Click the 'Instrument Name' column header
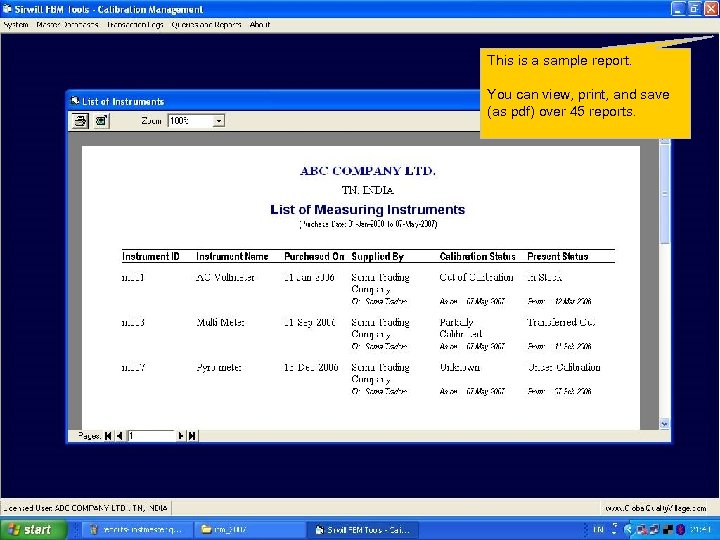720x540 pixels. point(232,256)
